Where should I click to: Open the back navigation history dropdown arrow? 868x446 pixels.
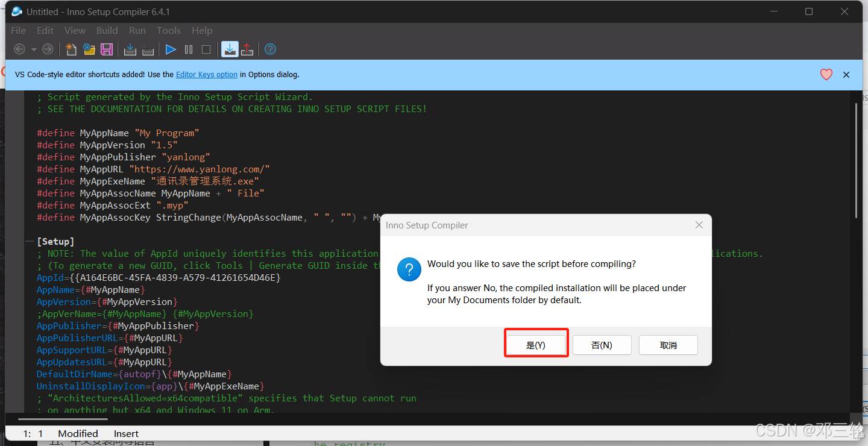(34, 49)
